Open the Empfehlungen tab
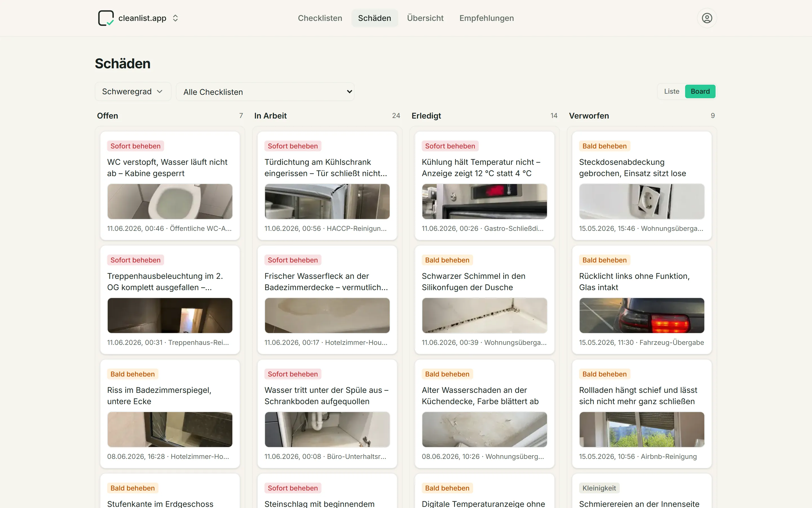812x508 pixels. coord(487,18)
